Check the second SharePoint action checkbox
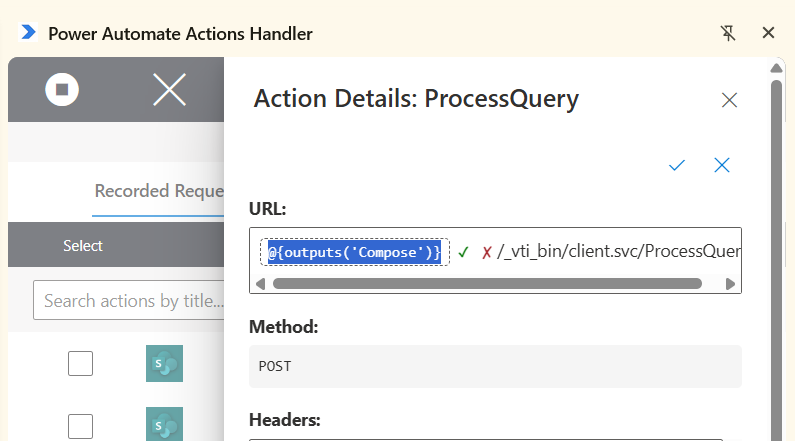Screen dimensions: 795x441 pyautogui.click(x=81, y=426)
